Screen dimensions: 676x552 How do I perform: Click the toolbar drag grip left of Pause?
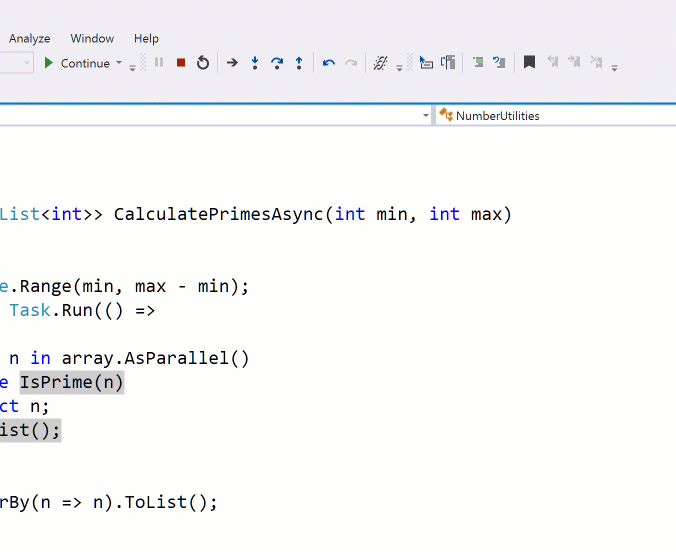point(143,63)
